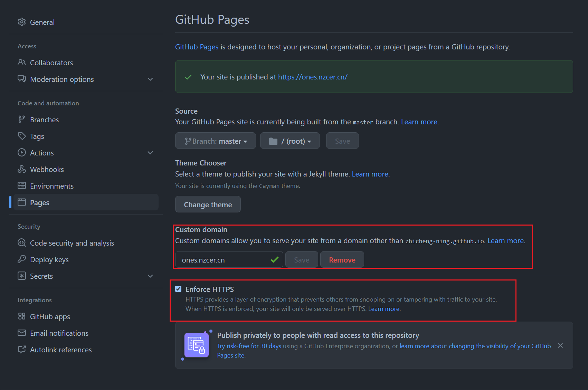The width and height of the screenshot is (588, 390).
Task: Expand Actions submenu chevron
Action: click(150, 153)
